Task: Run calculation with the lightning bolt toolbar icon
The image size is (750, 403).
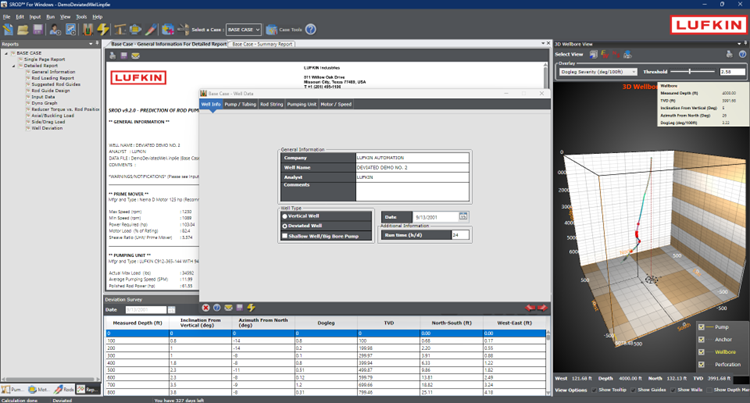Action: pos(103,30)
